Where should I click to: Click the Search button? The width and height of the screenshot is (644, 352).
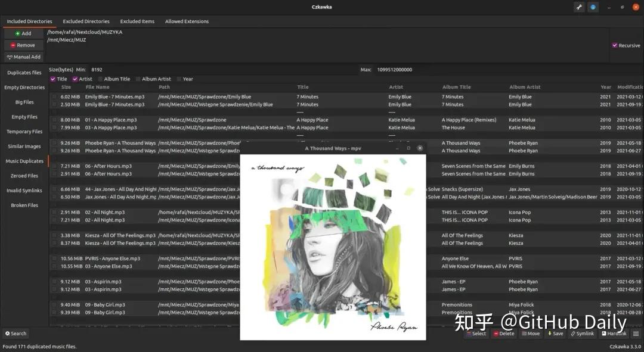click(x=16, y=334)
